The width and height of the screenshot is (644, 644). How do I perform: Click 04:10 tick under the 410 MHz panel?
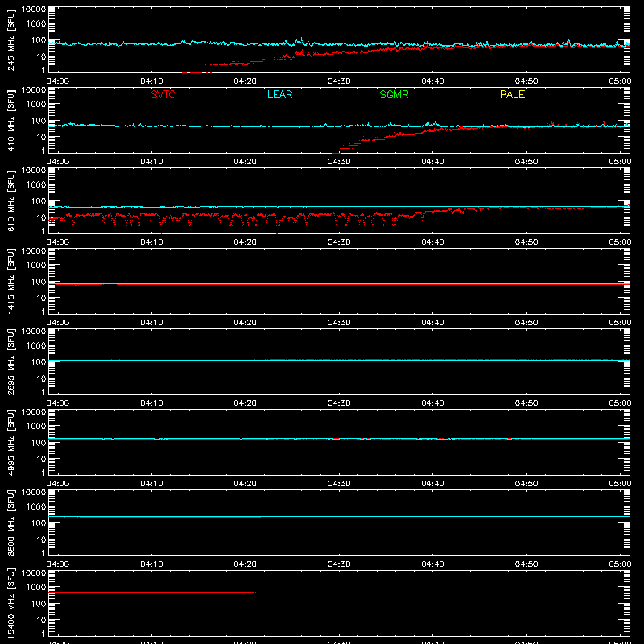(x=151, y=162)
